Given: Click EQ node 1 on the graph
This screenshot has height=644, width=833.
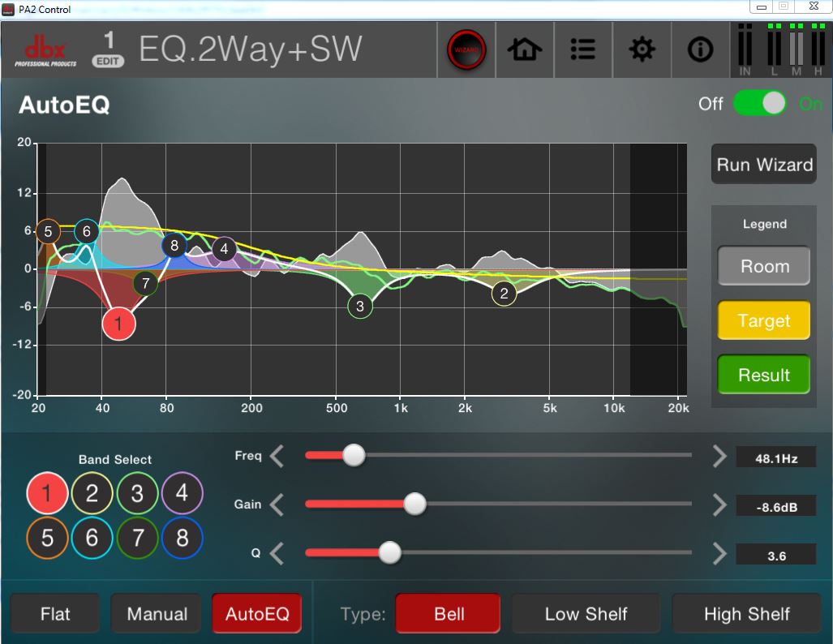Looking at the screenshot, I should point(118,323).
